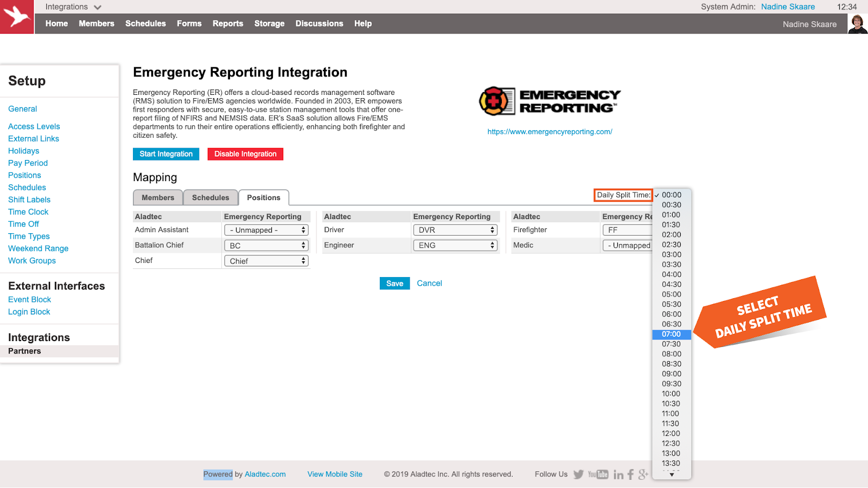Open External Links setup page
This screenshot has height=488, width=868.
[34, 139]
